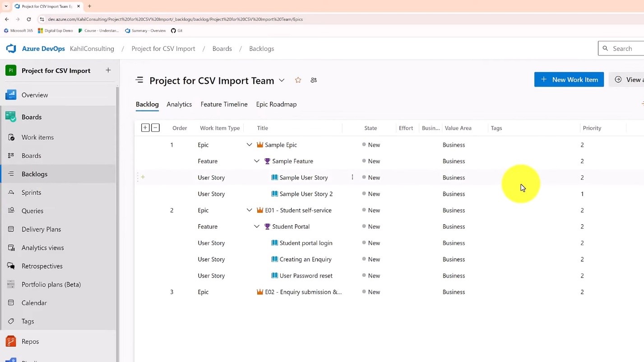
Task: Expand all backlog items using the plus control
Action: (x=145, y=128)
